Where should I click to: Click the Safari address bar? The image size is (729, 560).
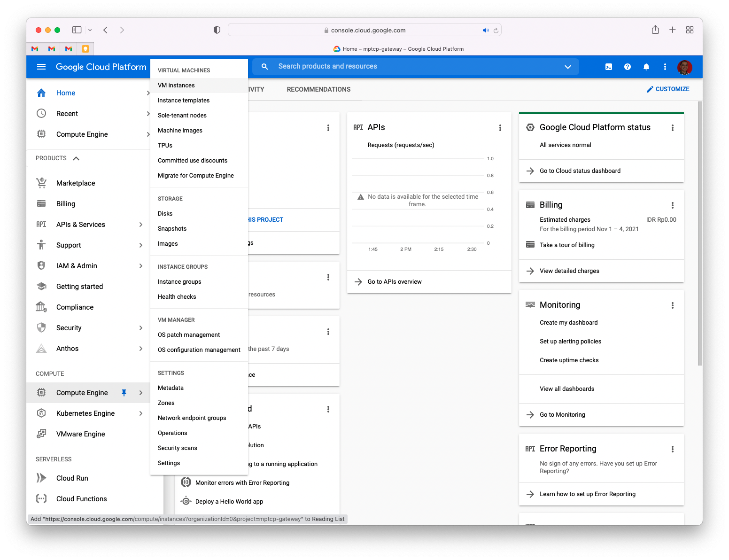point(364,30)
